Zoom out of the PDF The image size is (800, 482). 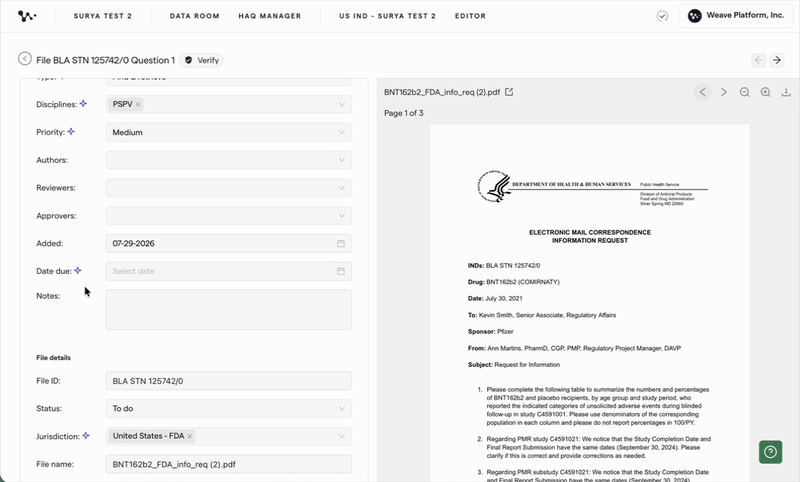point(744,92)
